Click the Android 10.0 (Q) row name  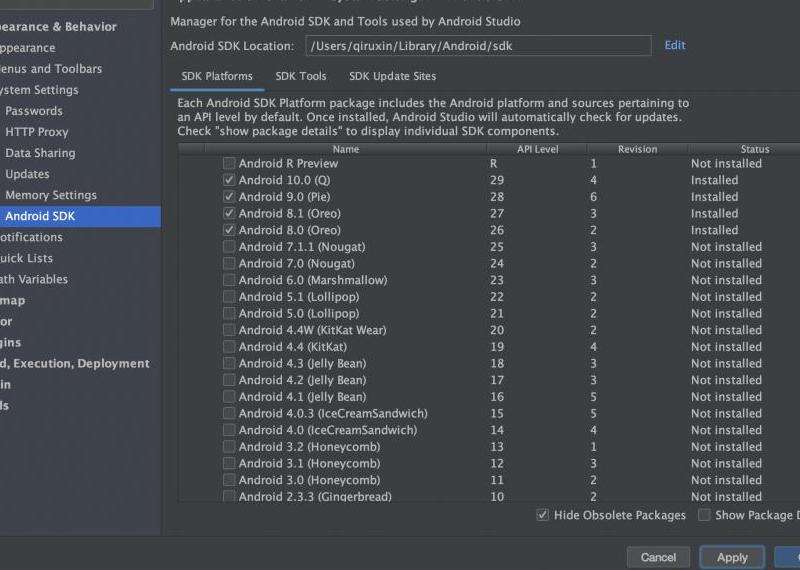tap(284, 180)
